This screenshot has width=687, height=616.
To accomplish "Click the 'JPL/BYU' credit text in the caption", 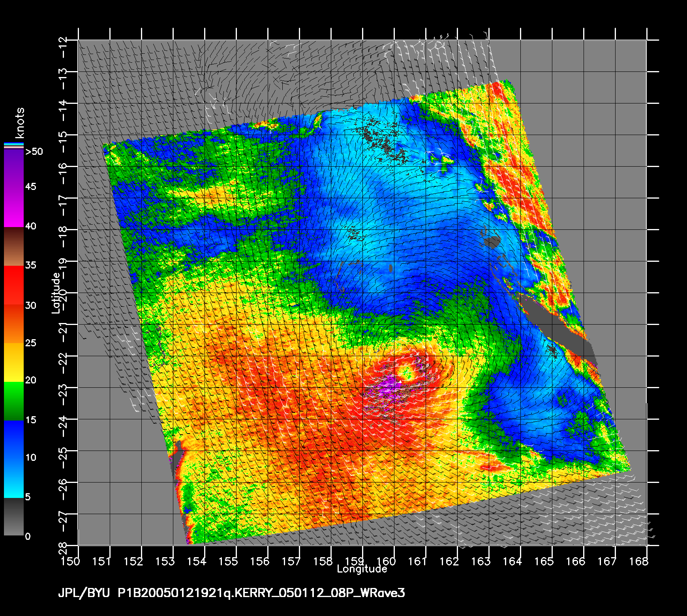I will click(x=84, y=593).
